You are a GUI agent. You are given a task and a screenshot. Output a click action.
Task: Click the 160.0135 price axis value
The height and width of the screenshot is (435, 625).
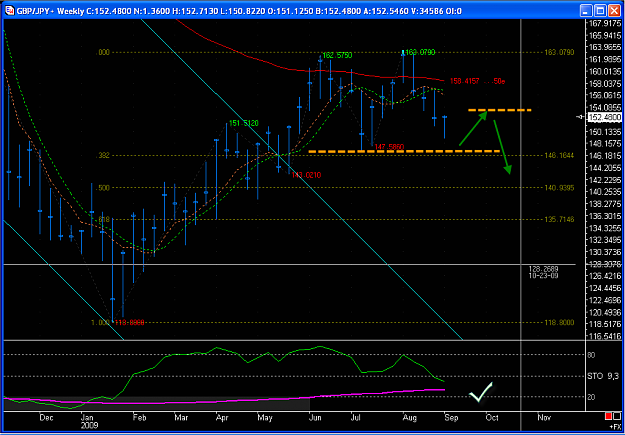[x=605, y=71]
